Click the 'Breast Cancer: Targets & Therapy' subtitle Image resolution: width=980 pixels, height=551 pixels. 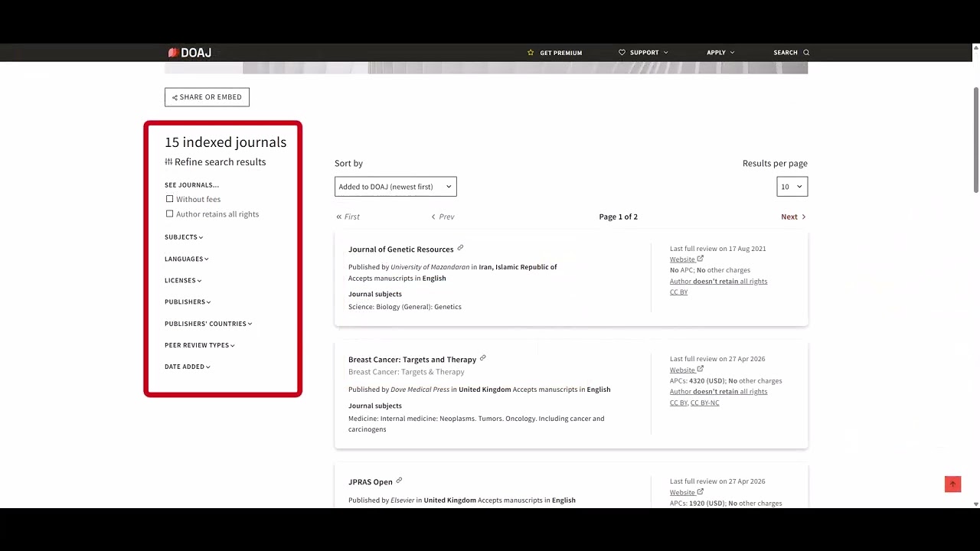tap(407, 372)
